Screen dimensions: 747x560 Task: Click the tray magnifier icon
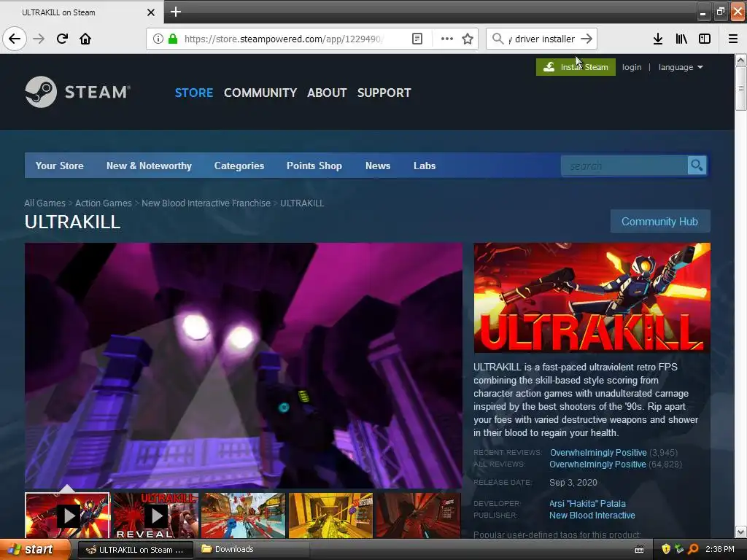(x=693, y=549)
